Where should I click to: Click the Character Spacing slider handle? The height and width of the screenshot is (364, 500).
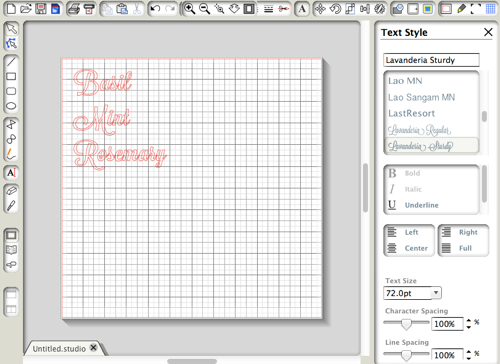[406, 324]
